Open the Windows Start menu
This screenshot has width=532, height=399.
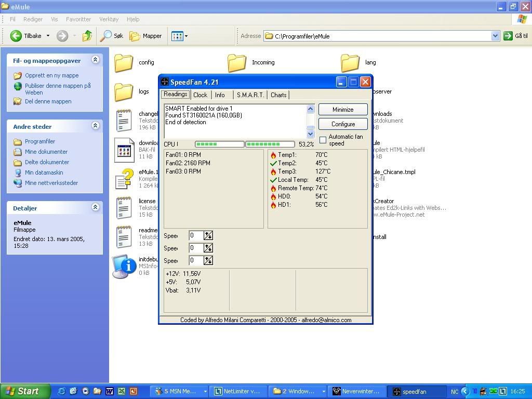25,391
